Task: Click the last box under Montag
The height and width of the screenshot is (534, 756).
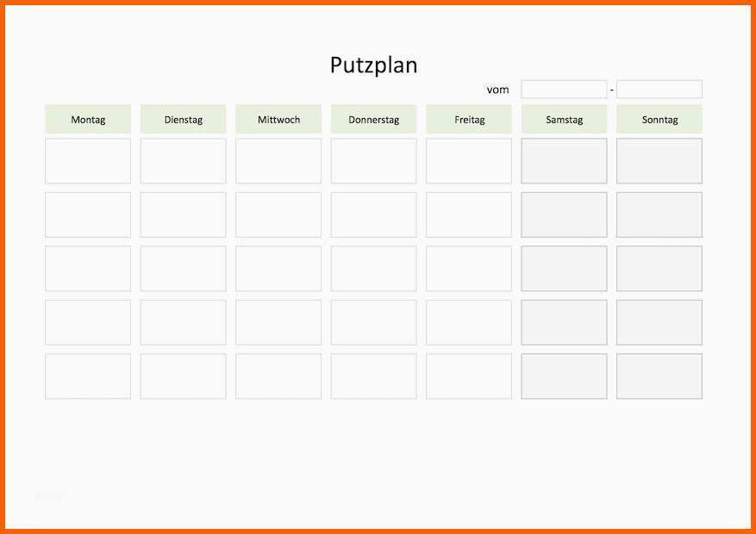Action: [88, 376]
